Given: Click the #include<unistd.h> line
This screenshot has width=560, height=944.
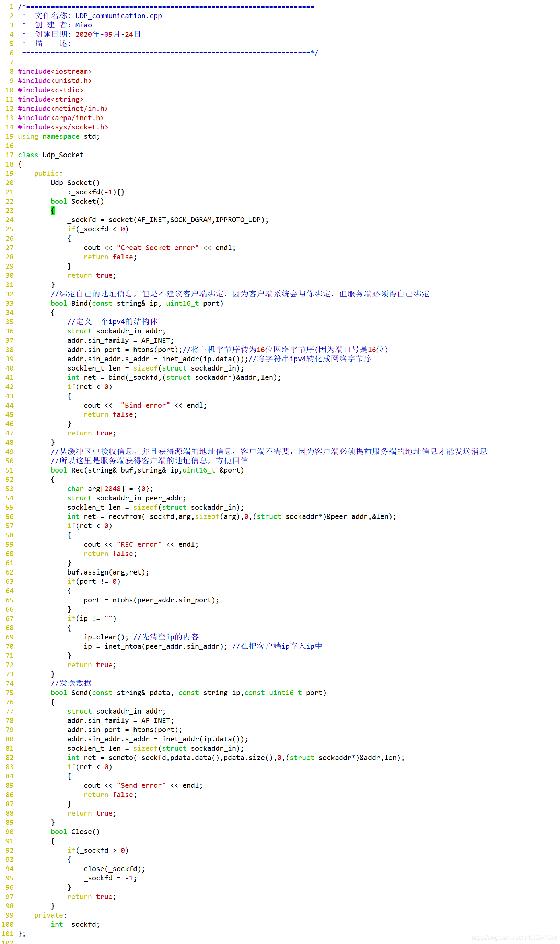Looking at the screenshot, I should coord(55,81).
